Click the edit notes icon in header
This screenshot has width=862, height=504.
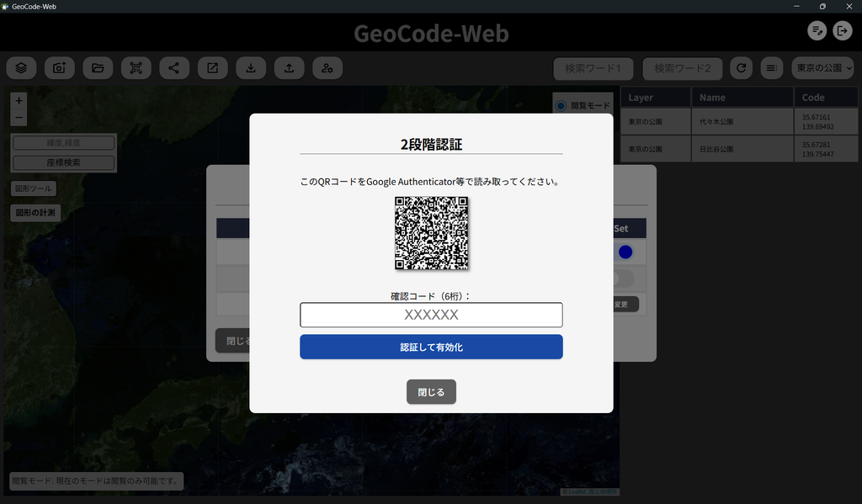coord(817,31)
